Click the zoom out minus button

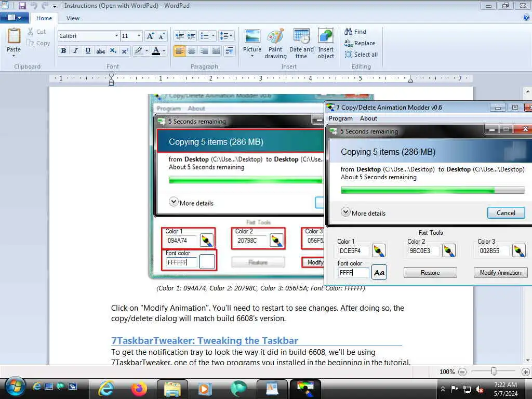pos(462,372)
